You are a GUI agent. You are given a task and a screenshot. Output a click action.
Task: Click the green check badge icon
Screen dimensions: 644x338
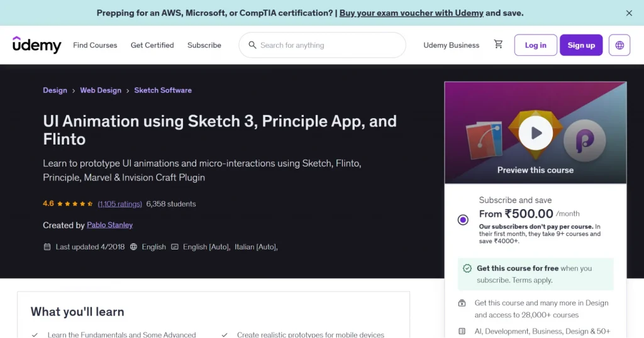pos(467,268)
